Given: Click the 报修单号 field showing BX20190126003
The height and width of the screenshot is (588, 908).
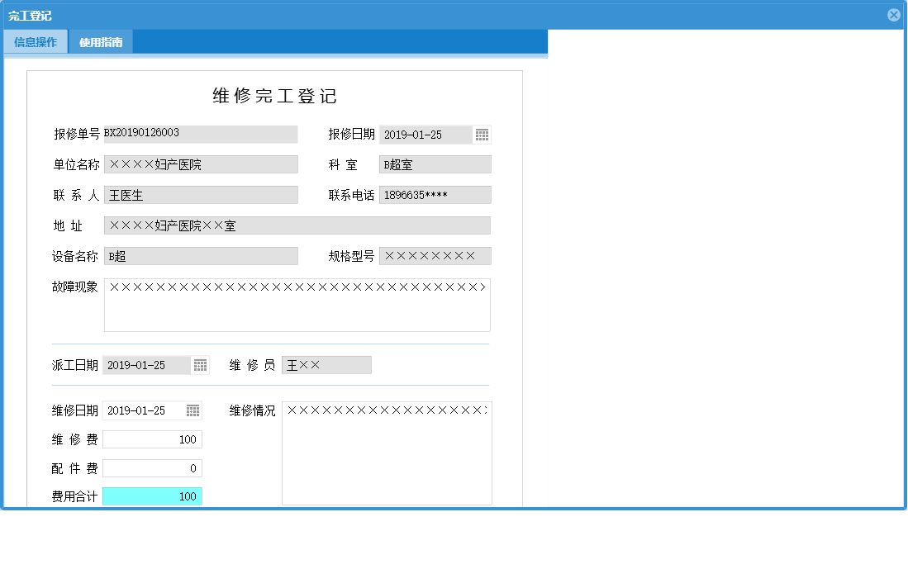Looking at the screenshot, I should point(201,134).
